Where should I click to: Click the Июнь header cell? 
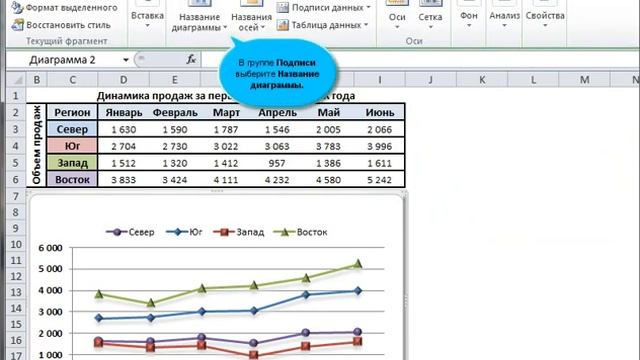coord(380,112)
